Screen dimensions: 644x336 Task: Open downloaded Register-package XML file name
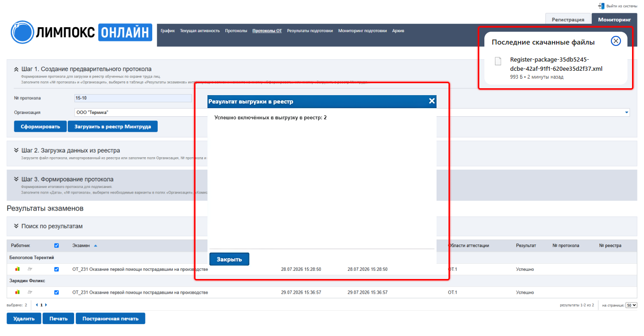556,64
